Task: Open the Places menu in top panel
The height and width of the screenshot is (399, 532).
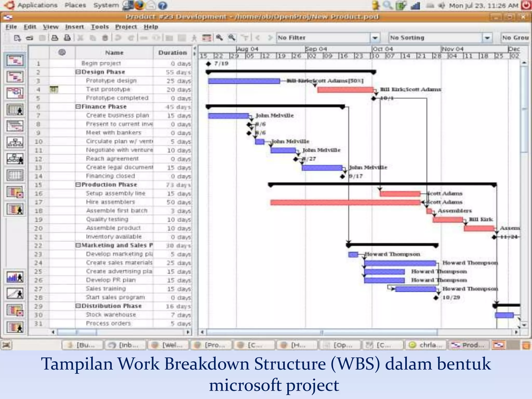Action: (x=75, y=5)
